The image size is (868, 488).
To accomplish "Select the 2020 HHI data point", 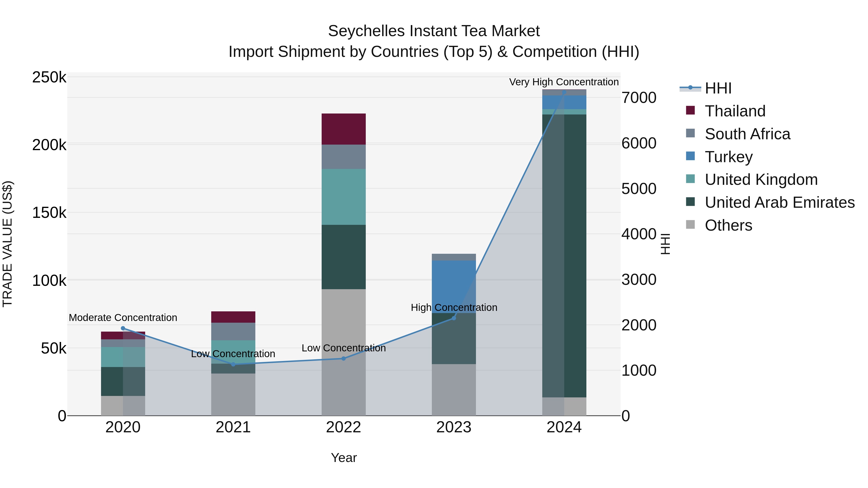I will pos(123,328).
